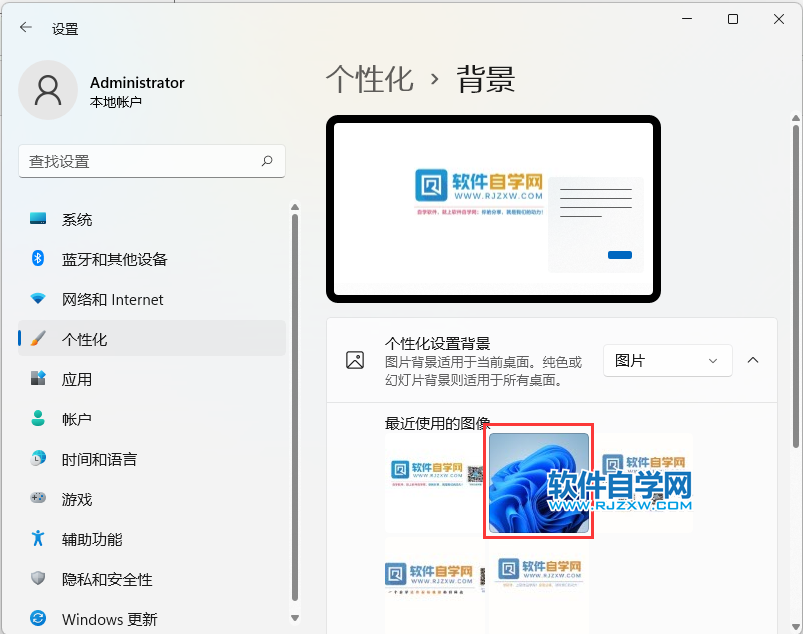Select 个性化 in the left navigation
This screenshot has width=803, height=634.
tap(84, 339)
